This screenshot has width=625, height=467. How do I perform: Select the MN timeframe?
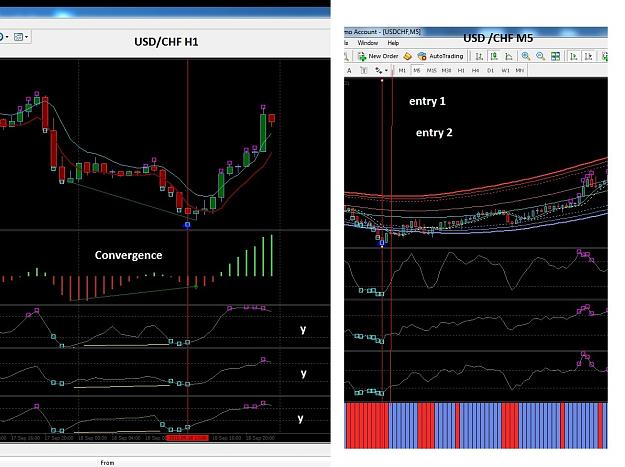click(x=520, y=71)
